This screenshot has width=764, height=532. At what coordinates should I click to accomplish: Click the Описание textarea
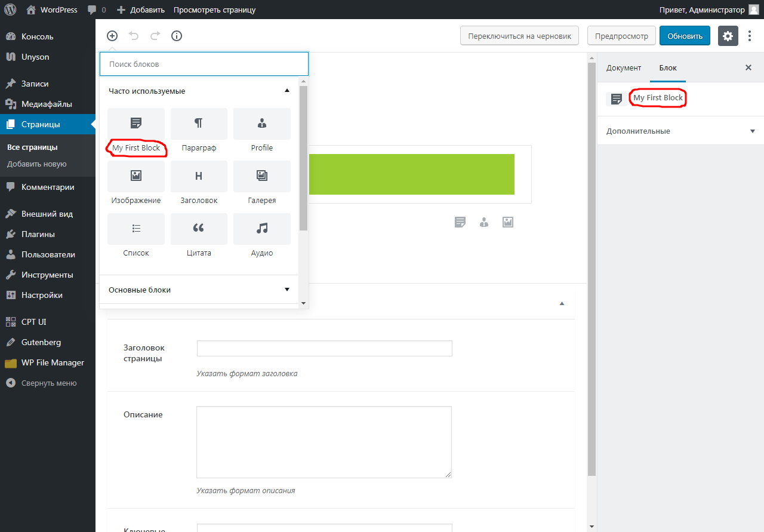tap(324, 442)
